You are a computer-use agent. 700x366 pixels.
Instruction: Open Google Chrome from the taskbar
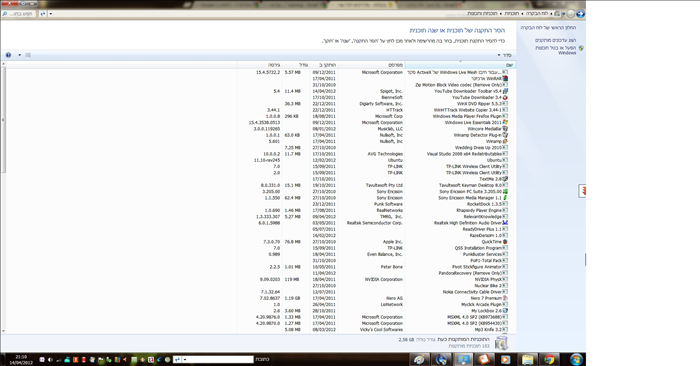click(x=549, y=359)
